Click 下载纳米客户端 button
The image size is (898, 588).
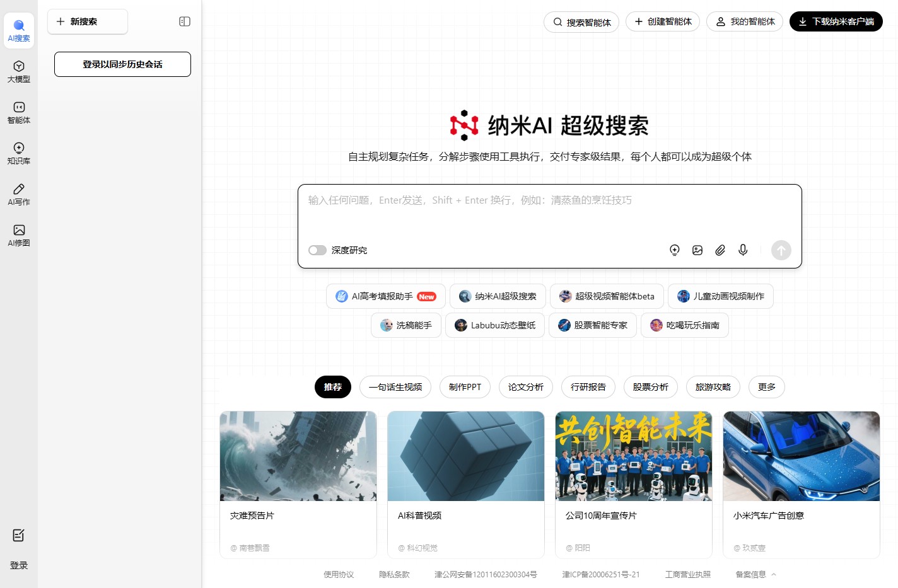click(836, 21)
